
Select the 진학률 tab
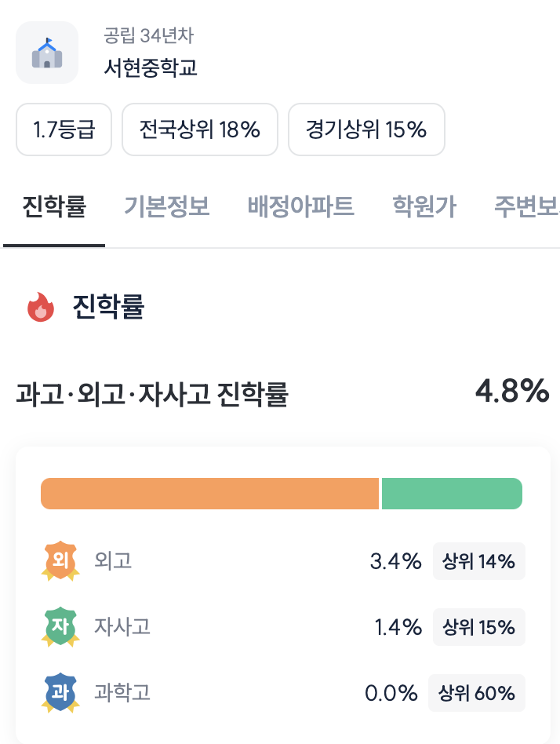pyautogui.click(x=54, y=207)
